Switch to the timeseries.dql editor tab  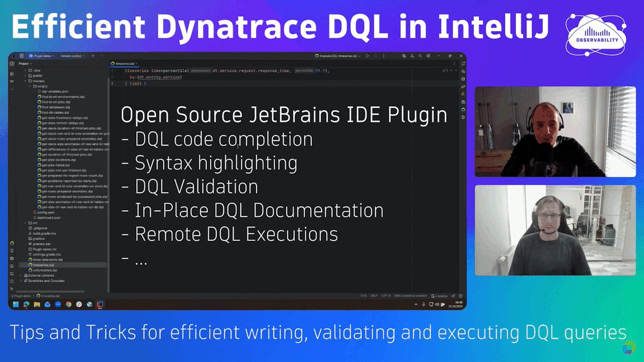click(x=124, y=64)
